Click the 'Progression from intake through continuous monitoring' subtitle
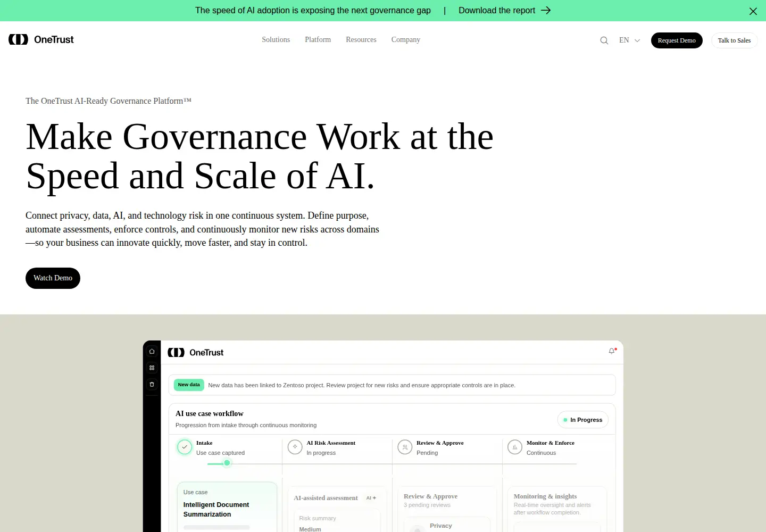This screenshot has height=532, width=766. [x=246, y=426]
